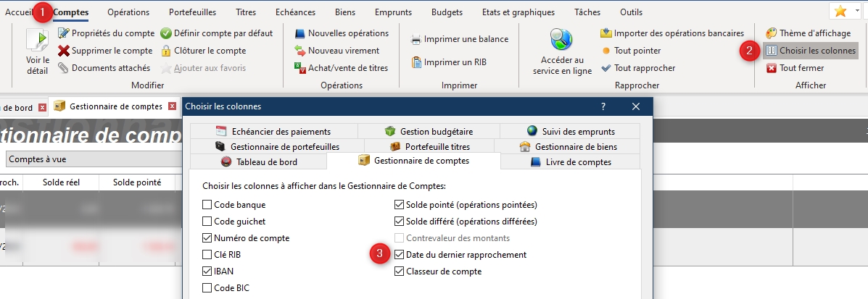Open Documents attachés paperclip
868x299 pixels.
pos(64,68)
